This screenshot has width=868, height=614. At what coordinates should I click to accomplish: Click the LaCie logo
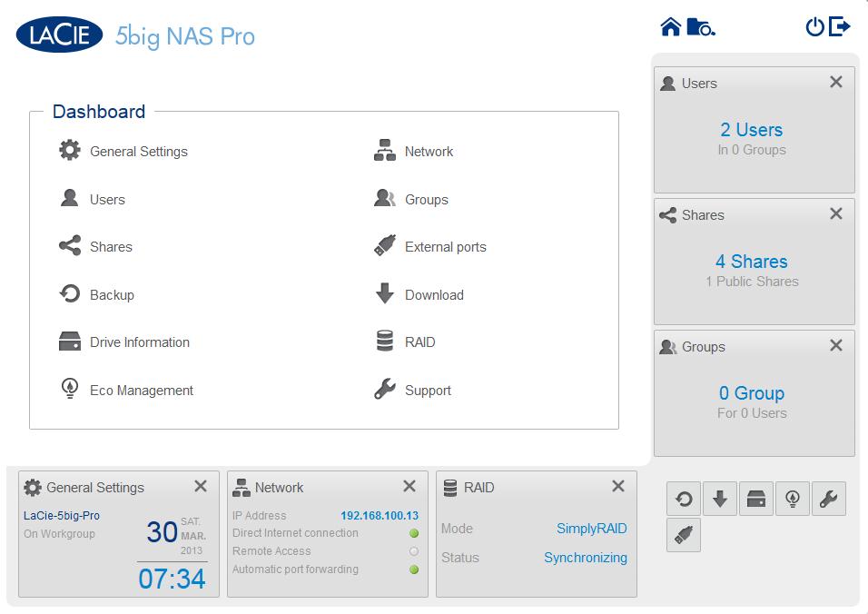click(59, 35)
